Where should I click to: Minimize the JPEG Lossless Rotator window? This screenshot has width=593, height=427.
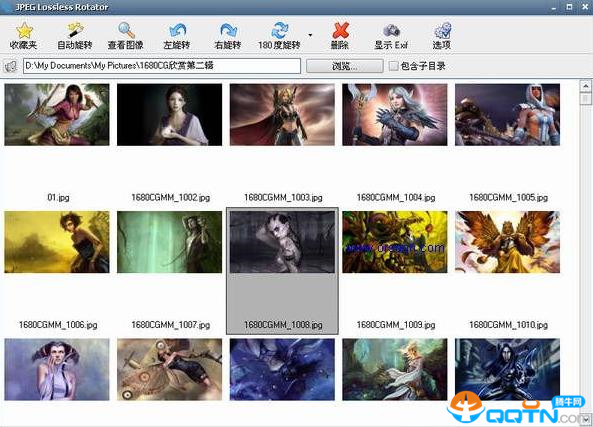(554, 7)
